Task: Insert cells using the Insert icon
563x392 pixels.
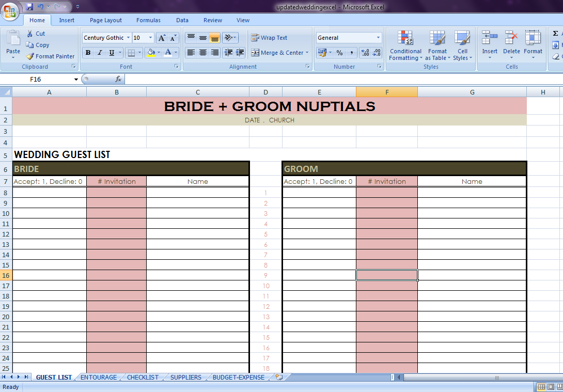Action: [489, 38]
